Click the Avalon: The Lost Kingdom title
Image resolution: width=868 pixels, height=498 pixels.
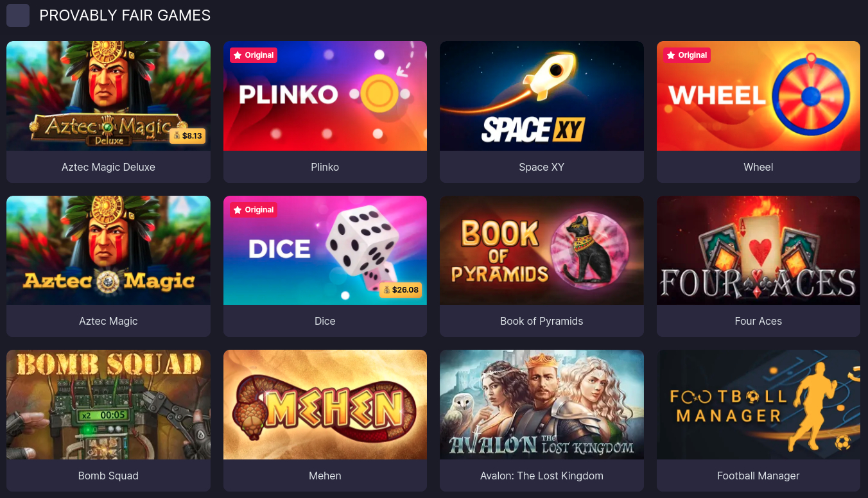pos(542,476)
